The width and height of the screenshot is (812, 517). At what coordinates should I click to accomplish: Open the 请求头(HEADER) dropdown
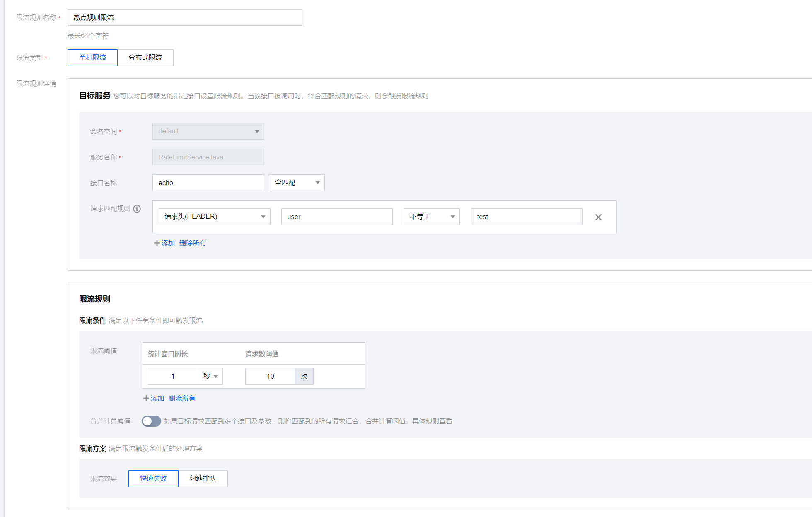click(215, 217)
